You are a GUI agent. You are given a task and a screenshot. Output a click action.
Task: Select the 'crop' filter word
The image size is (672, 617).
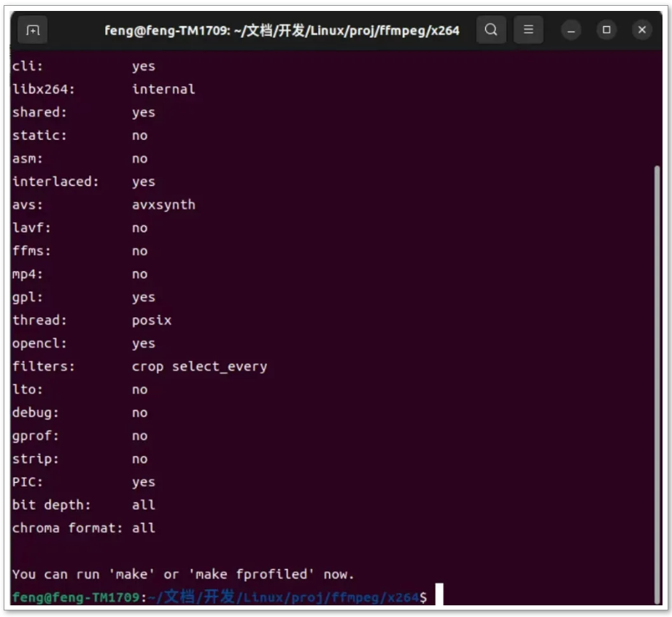click(148, 367)
